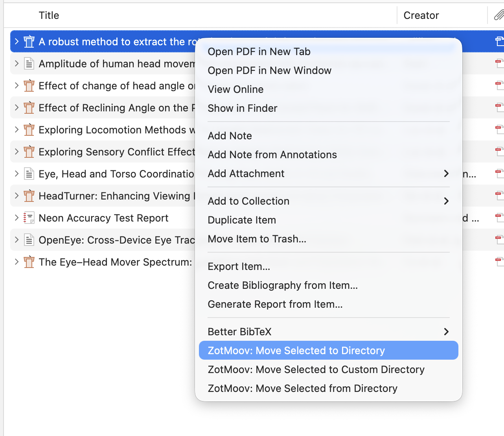Click the PDF attachment icon in 'Amplitude of human head' row

(x=499, y=64)
